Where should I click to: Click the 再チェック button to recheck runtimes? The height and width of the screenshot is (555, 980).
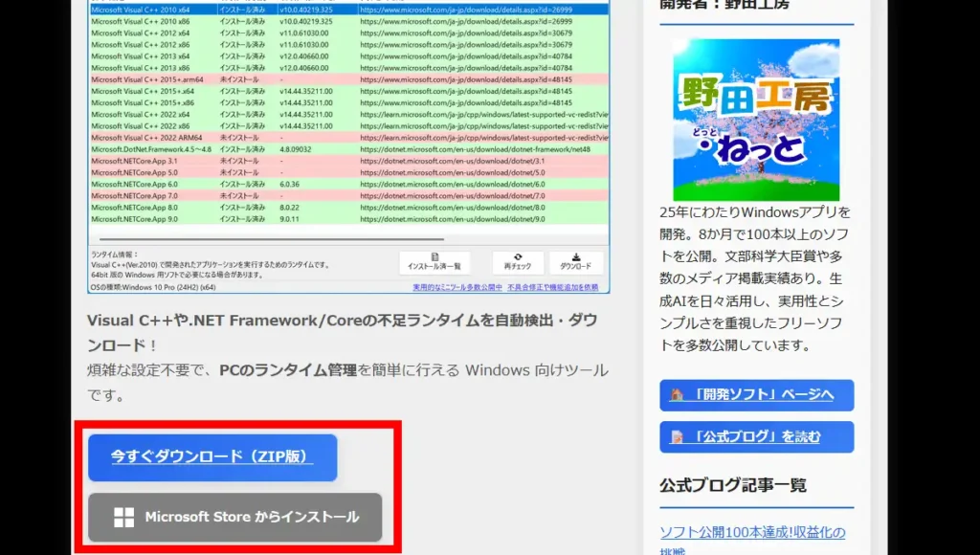point(520,263)
